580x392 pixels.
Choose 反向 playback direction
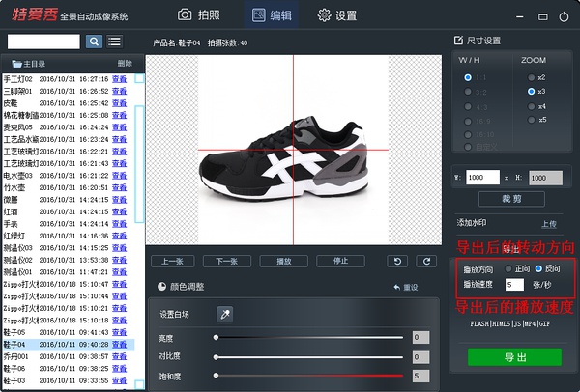tap(538, 268)
